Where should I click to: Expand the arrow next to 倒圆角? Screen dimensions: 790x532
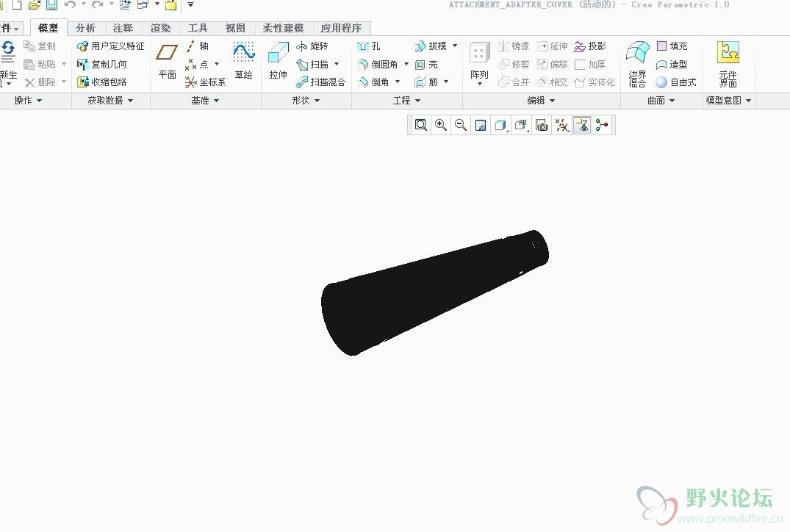(406, 64)
